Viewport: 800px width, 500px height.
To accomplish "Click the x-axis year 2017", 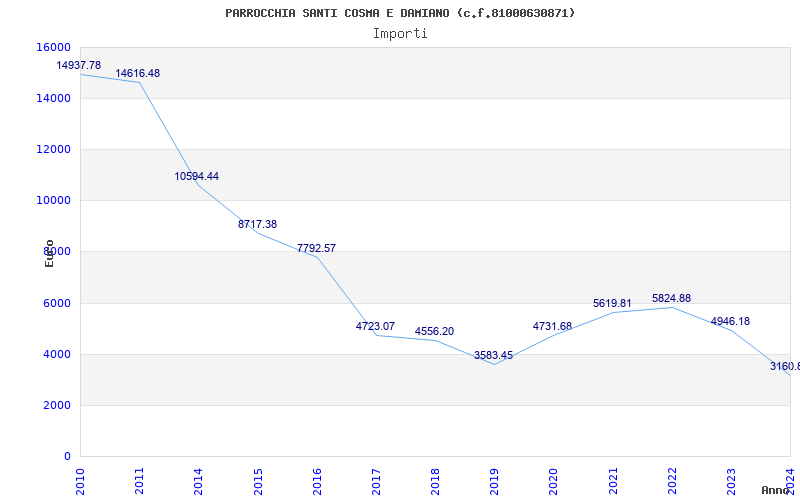I will click(x=376, y=482).
